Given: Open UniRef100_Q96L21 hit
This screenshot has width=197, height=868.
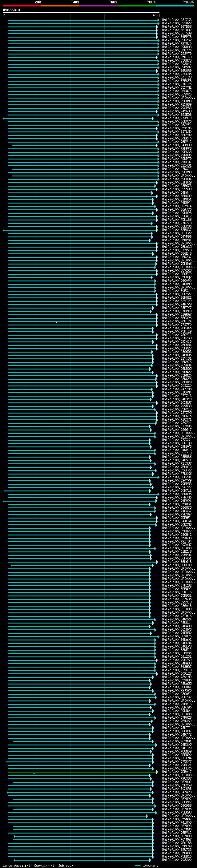Looking at the screenshot, I should pyautogui.click(x=177, y=765).
